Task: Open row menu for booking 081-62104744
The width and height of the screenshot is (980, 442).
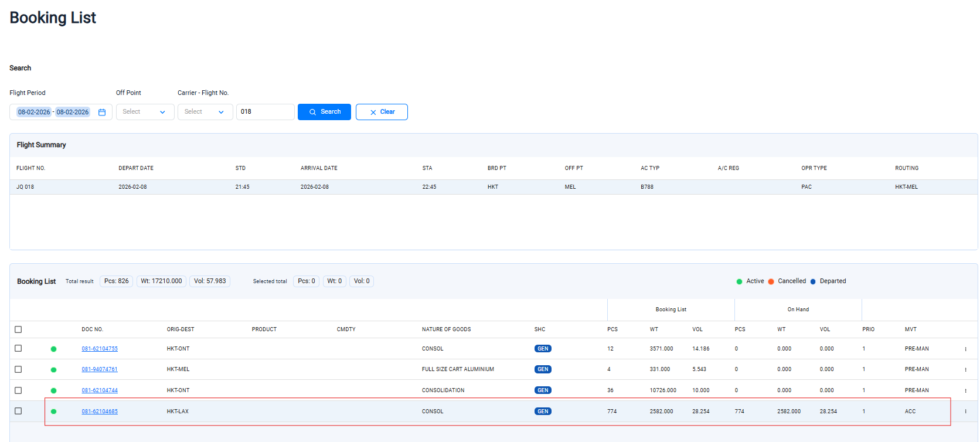Action: click(x=965, y=390)
